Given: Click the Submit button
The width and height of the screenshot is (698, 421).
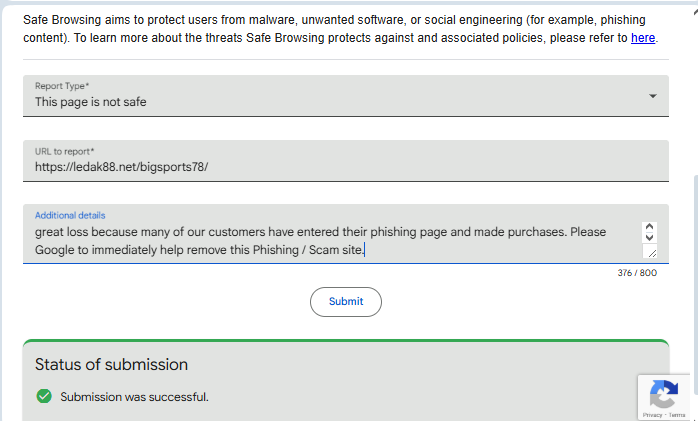Looking at the screenshot, I should [x=346, y=302].
